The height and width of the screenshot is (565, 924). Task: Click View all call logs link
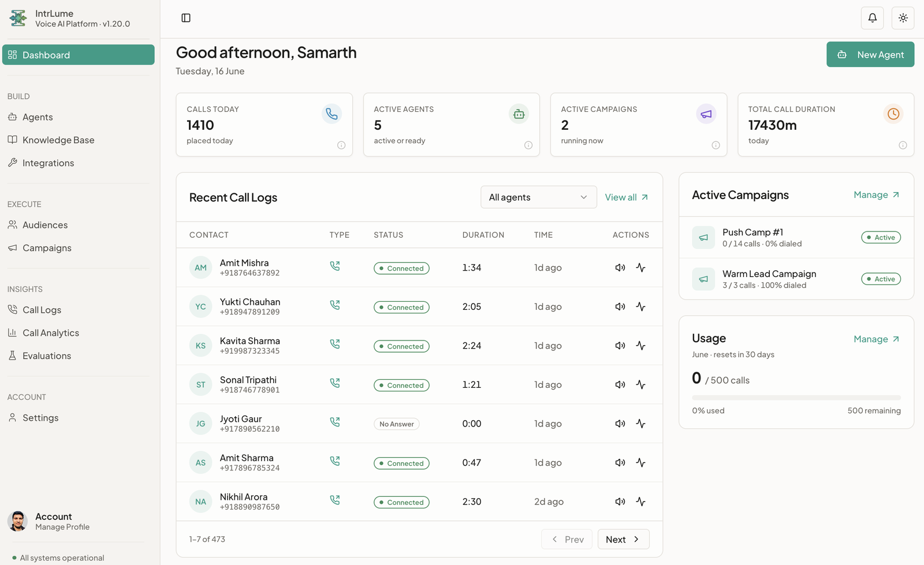(x=627, y=197)
